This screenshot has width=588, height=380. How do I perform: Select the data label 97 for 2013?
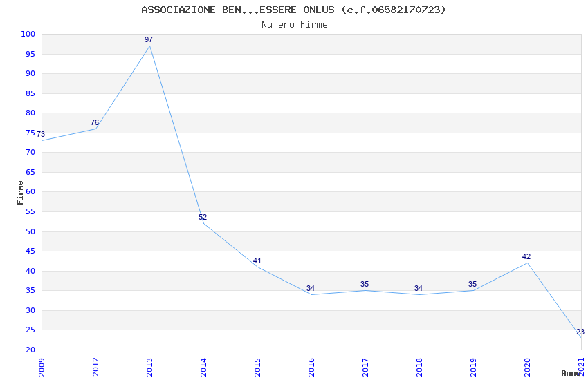(x=149, y=39)
